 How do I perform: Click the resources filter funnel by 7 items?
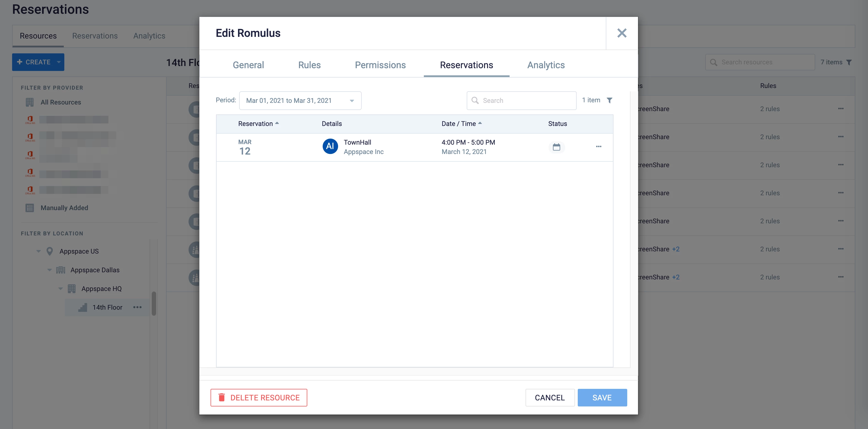point(849,62)
